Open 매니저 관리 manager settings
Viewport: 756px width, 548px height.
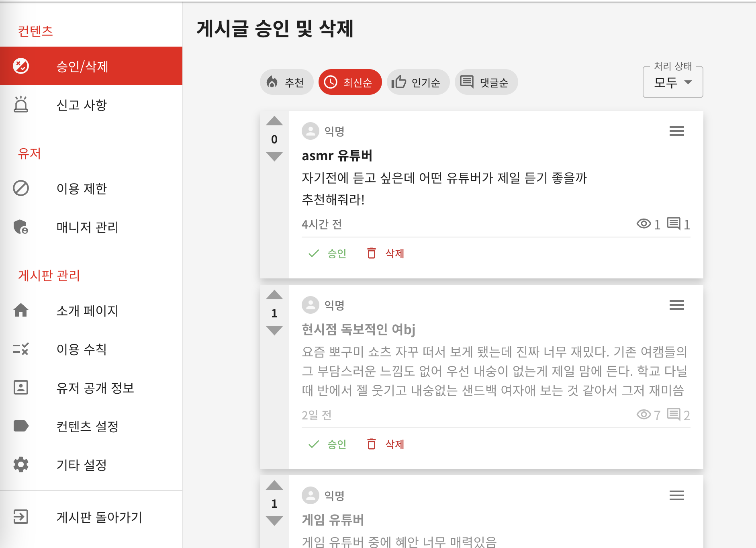[91, 227]
